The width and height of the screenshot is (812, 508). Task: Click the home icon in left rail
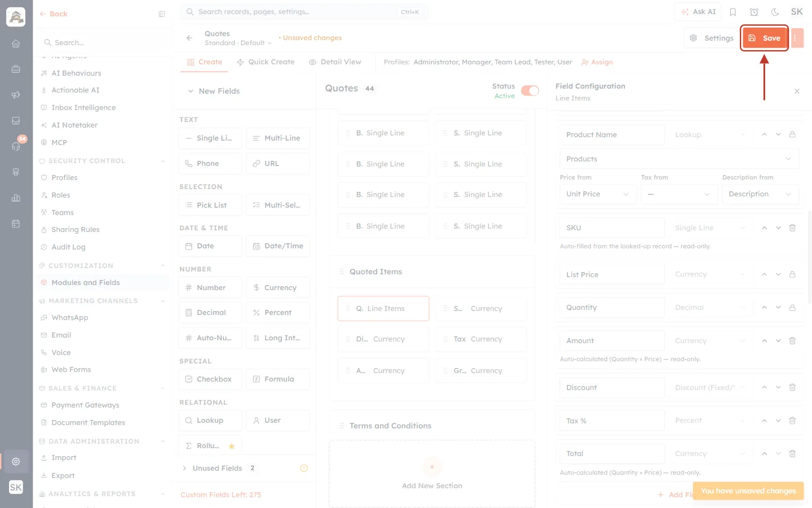tap(16, 43)
